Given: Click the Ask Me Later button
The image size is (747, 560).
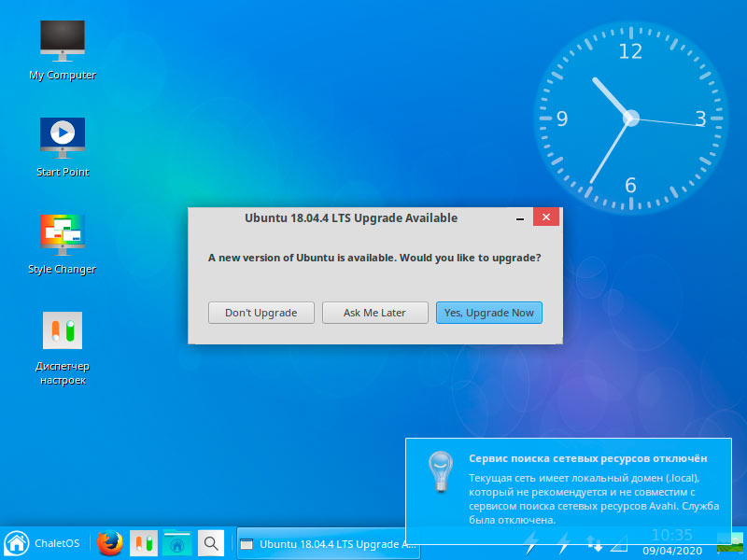Looking at the screenshot, I should [x=375, y=313].
